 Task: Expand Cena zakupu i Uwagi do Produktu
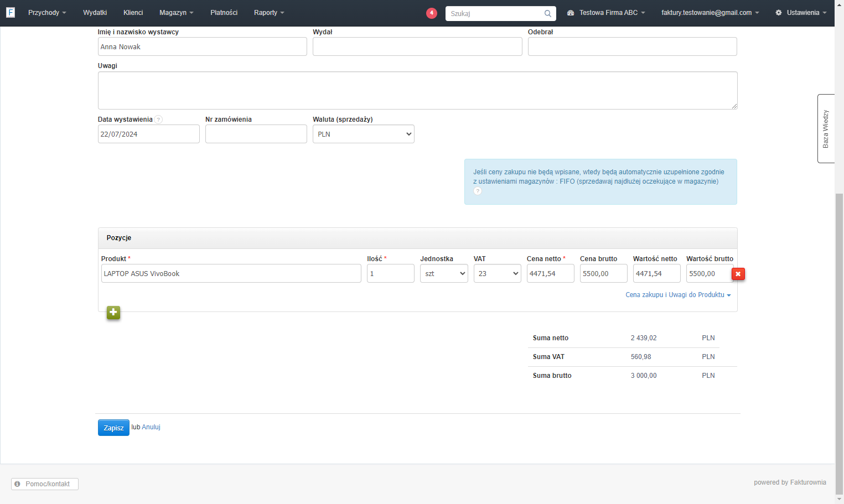[x=678, y=295]
